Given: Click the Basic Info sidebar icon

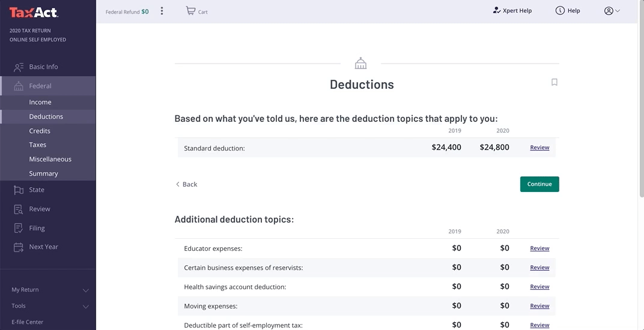Looking at the screenshot, I should click(x=19, y=67).
